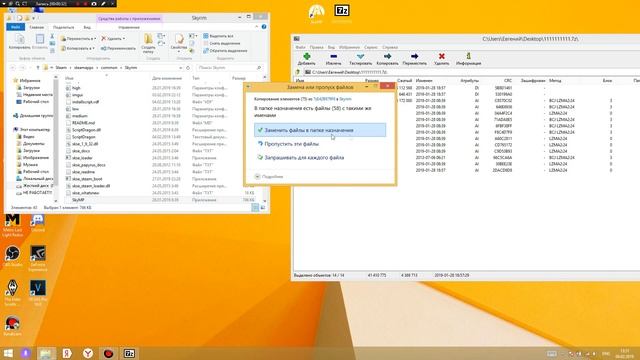Expand More details (Подробнее) in dialog
Screen dimensions: 640x360
tap(269, 177)
